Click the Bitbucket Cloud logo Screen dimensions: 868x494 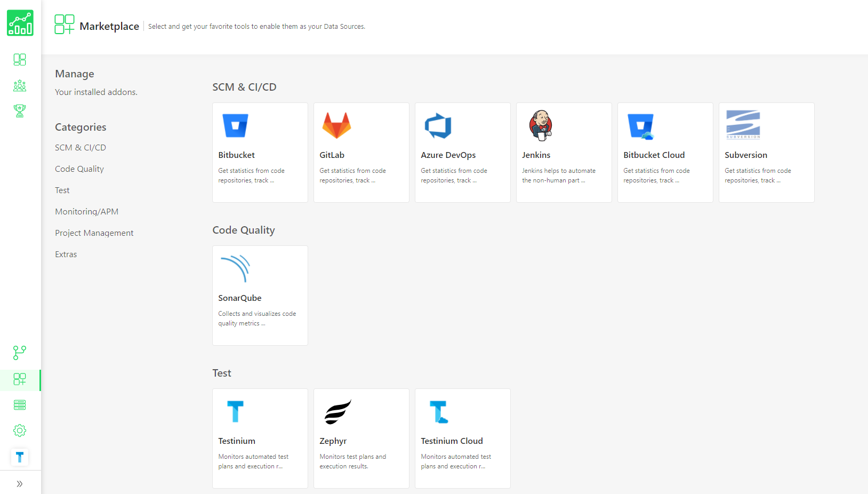click(x=641, y=126)
